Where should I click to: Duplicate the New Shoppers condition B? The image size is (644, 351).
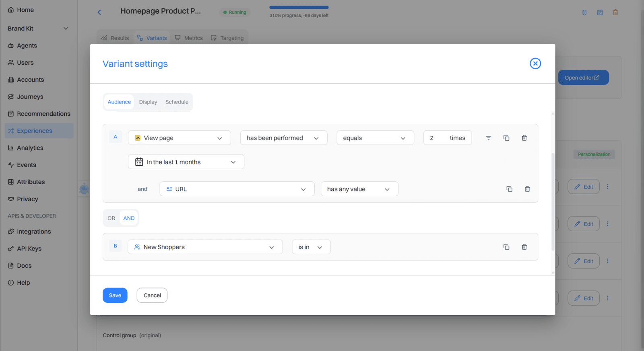tap(506, 247)
